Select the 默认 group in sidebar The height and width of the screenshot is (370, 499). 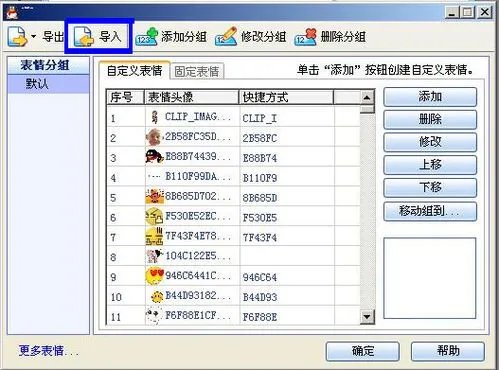[49, 84]
